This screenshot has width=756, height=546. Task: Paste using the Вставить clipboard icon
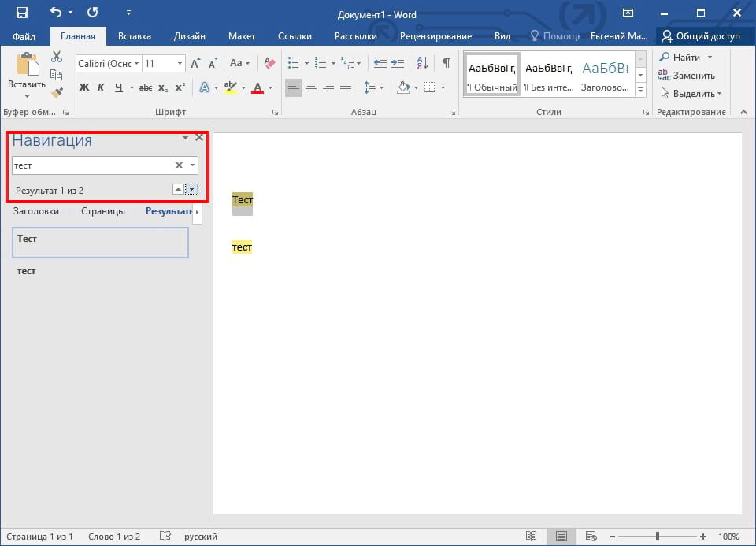click(27, 65)
